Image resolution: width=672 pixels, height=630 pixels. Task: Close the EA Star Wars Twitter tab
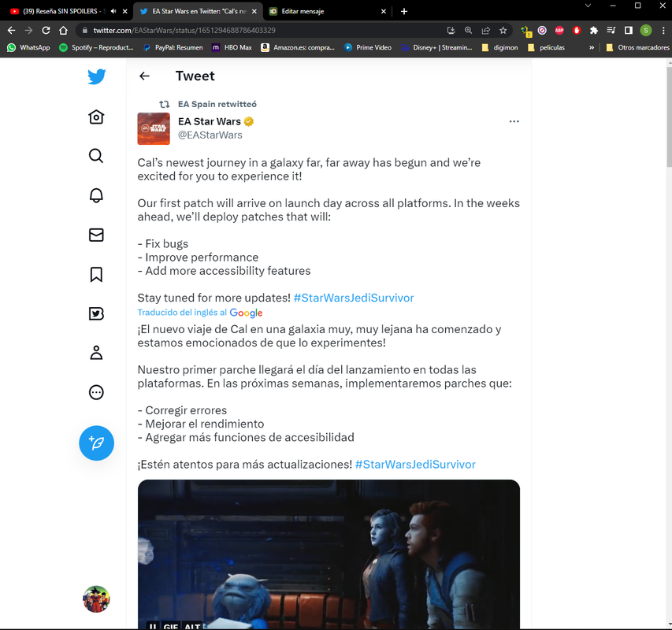tap(254, 11)
